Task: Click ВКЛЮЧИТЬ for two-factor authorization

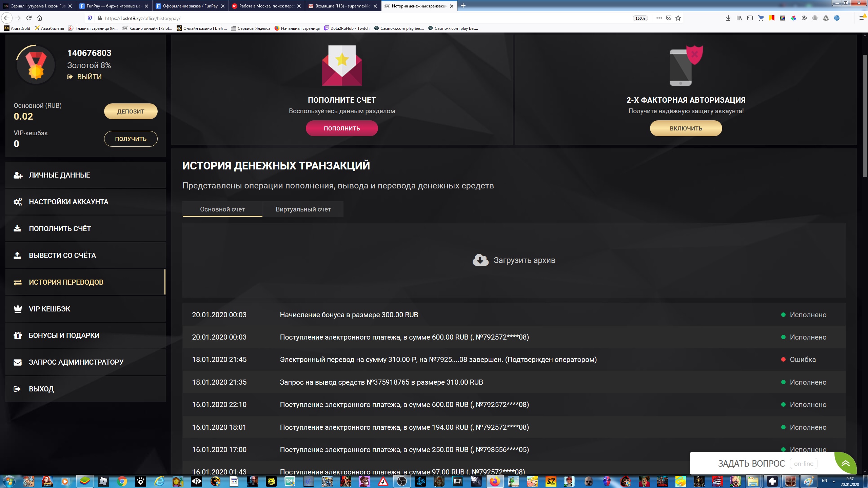Action: click(686, 128)
